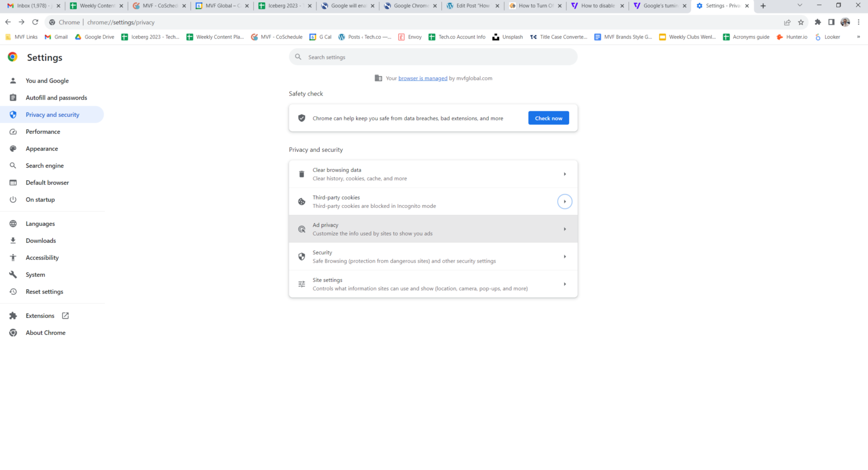Bookmark this page with the star icon
The height and width of the screenshot is (470, 868).
801,21
